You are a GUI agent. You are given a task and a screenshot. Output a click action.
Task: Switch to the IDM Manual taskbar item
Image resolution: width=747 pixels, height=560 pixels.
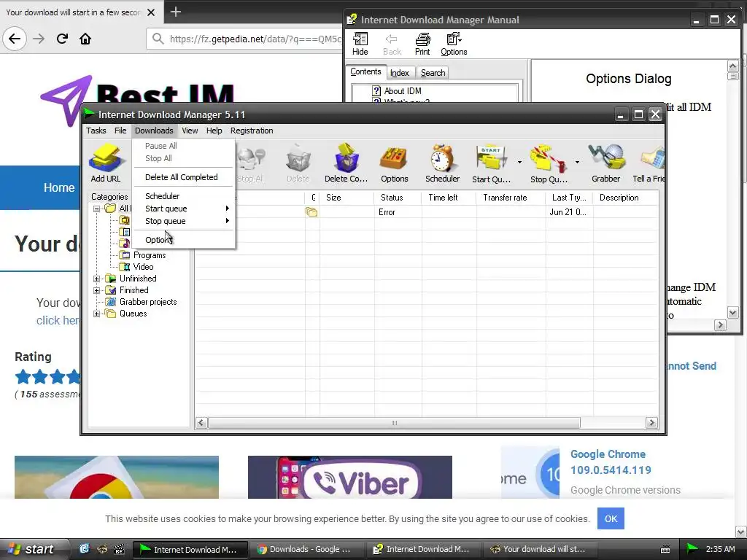point(424,549)
